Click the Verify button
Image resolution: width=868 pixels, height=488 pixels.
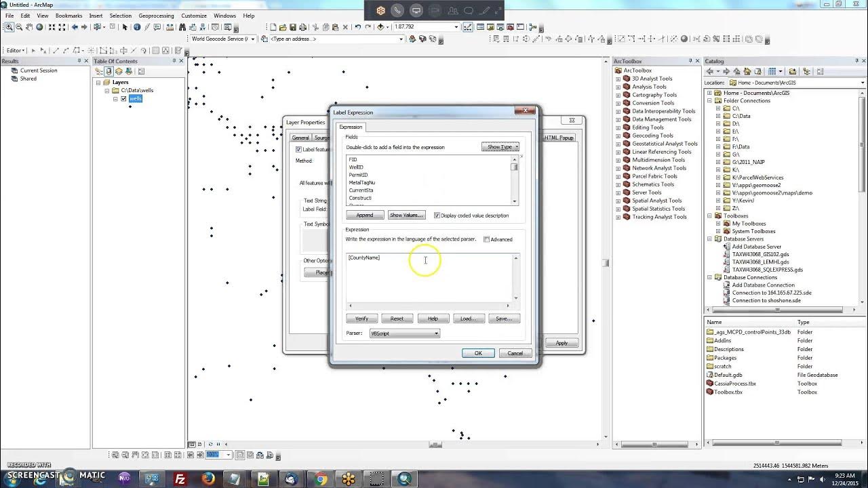click(x=362, y=318)
